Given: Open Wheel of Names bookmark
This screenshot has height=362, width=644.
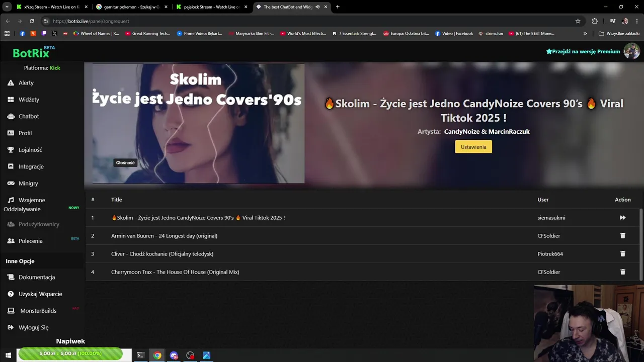Looking at the screenshot, I should tap(96, 34).
